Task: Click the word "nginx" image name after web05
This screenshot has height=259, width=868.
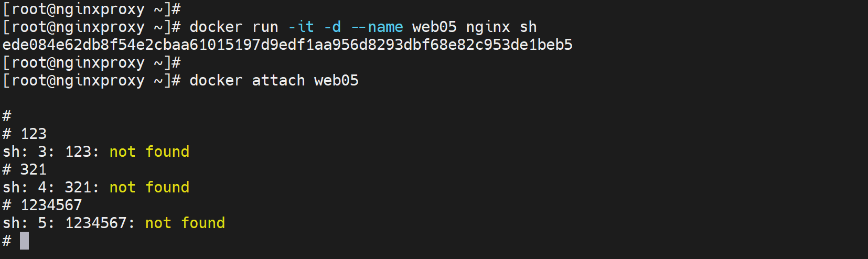Action: [x=488, y=27]
